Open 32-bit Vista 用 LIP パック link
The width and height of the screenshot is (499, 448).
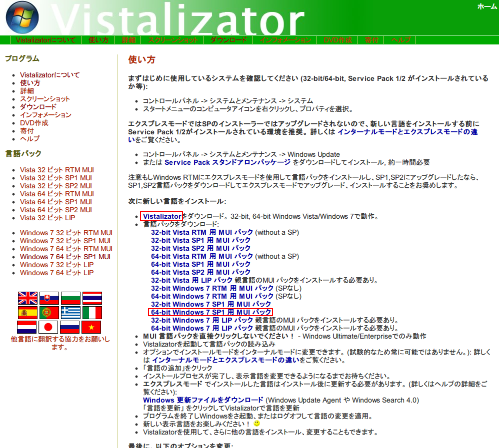(x=191, y=280)
